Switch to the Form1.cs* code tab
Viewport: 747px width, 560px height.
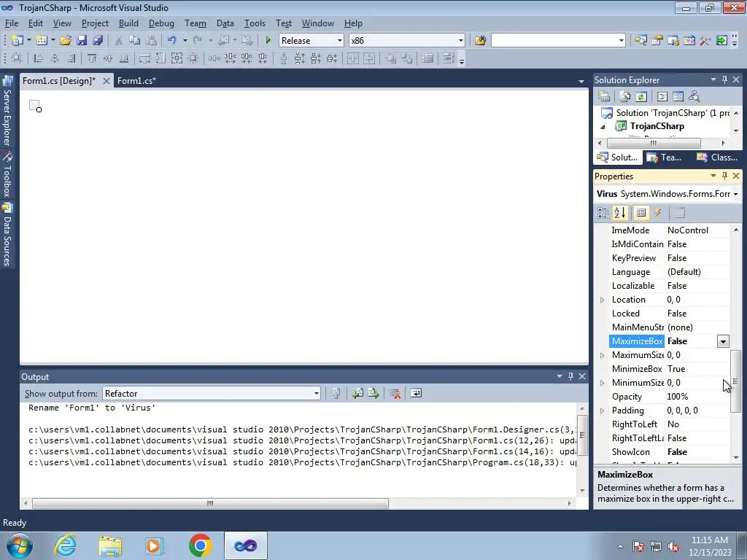click(x=136, y=81)
